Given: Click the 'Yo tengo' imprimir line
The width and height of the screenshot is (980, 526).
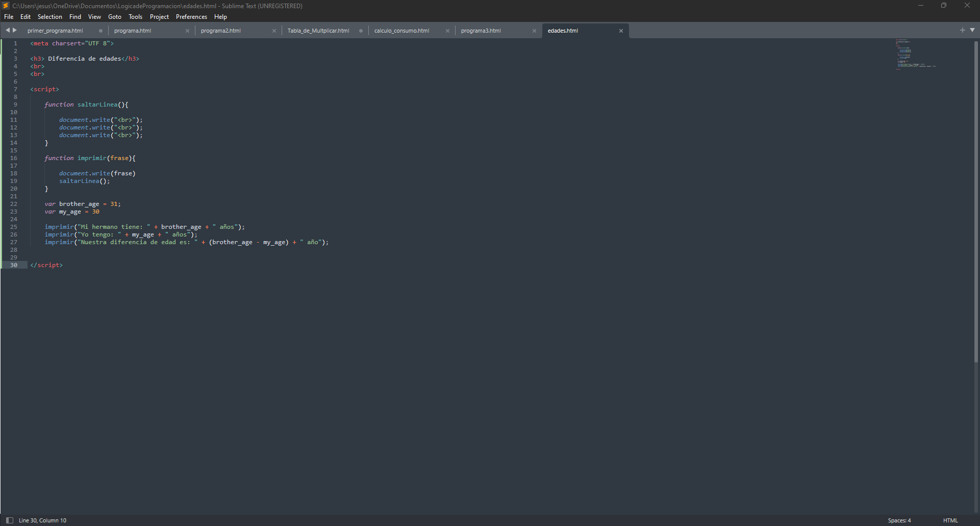Looking at the screenshot, I should tap(121, 234).
